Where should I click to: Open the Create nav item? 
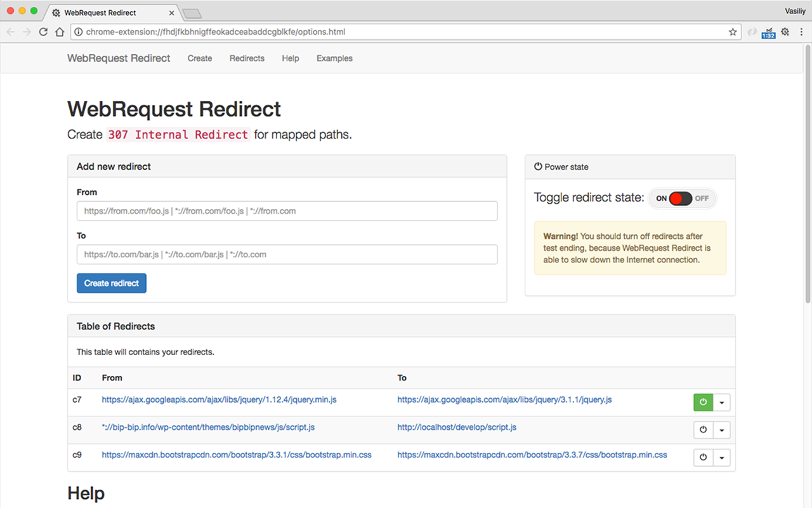coord(200,58)
